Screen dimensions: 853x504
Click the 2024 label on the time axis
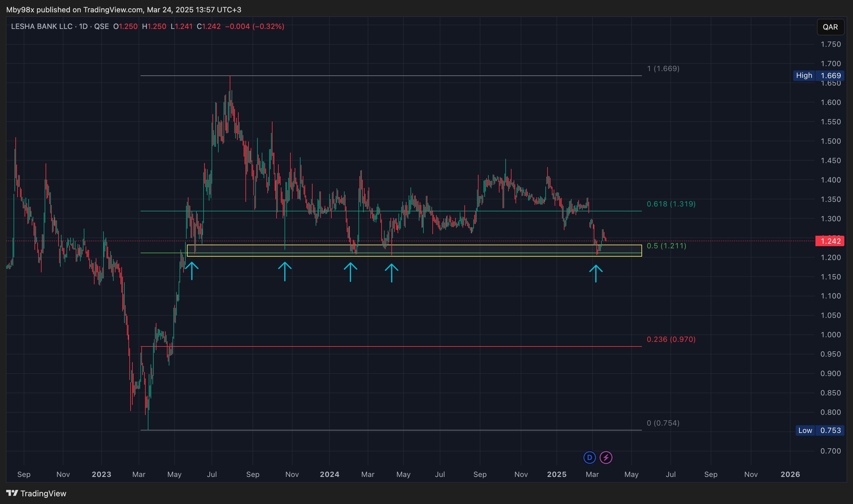click(329, 474)
